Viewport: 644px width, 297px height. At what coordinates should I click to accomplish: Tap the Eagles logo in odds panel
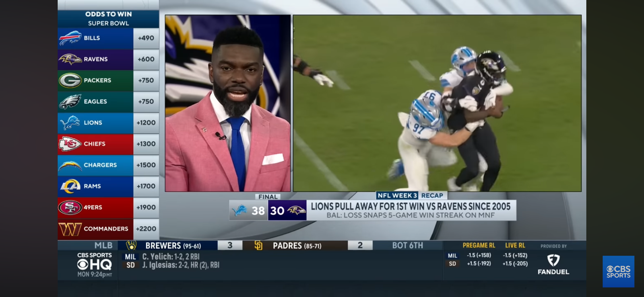(x=70, y=102)
